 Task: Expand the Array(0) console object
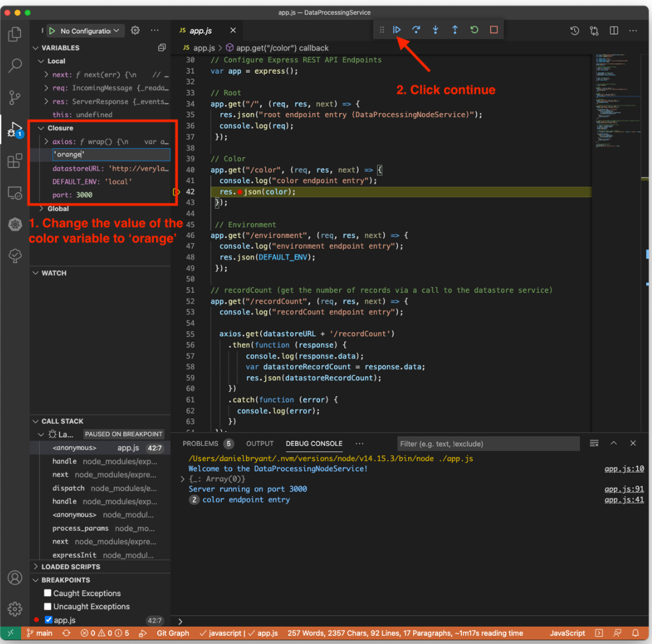pos(183,479)
